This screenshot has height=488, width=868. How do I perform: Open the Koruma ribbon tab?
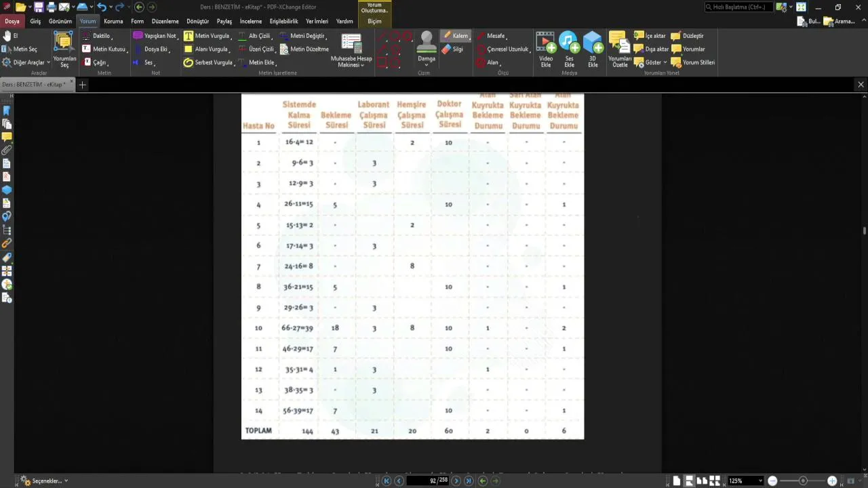coord(113,21)
